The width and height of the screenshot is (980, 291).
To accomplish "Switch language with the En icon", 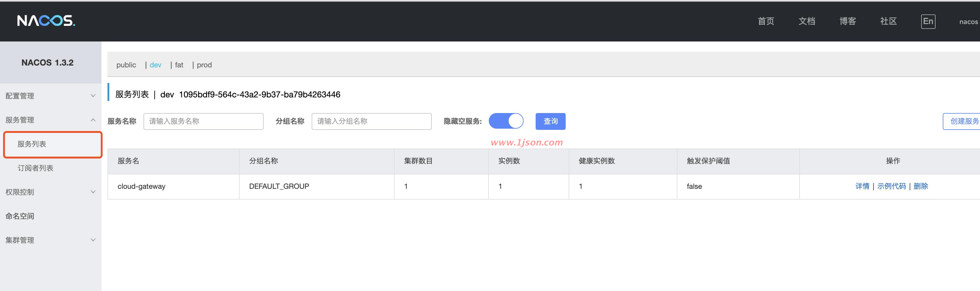I will 927,21.
